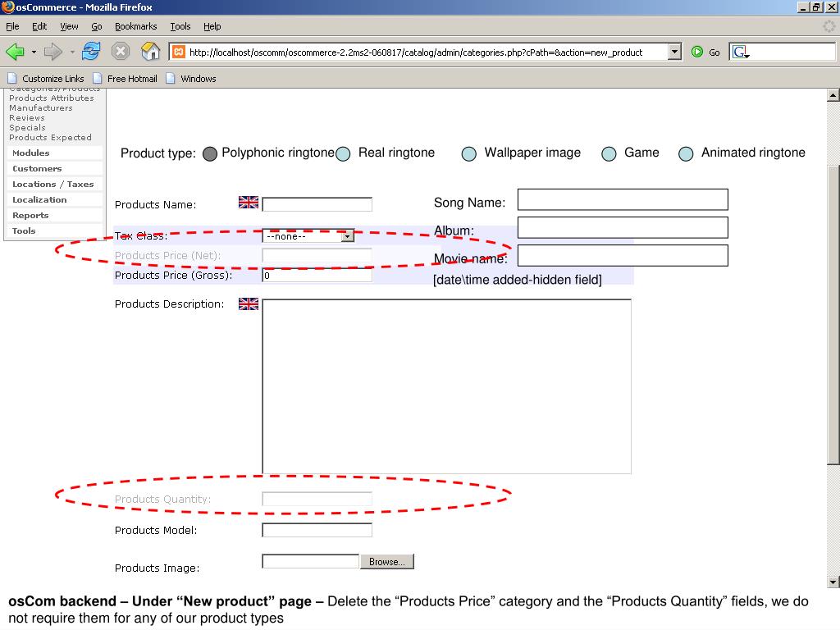Viewport: 840px width, 630px height.
Task: Open the Go menu
Action: 97,26
